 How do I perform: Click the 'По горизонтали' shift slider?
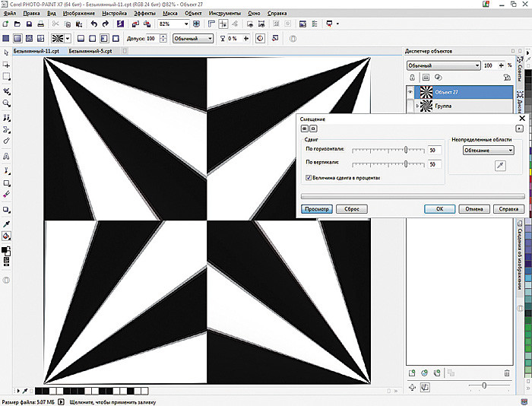[388, 150]
